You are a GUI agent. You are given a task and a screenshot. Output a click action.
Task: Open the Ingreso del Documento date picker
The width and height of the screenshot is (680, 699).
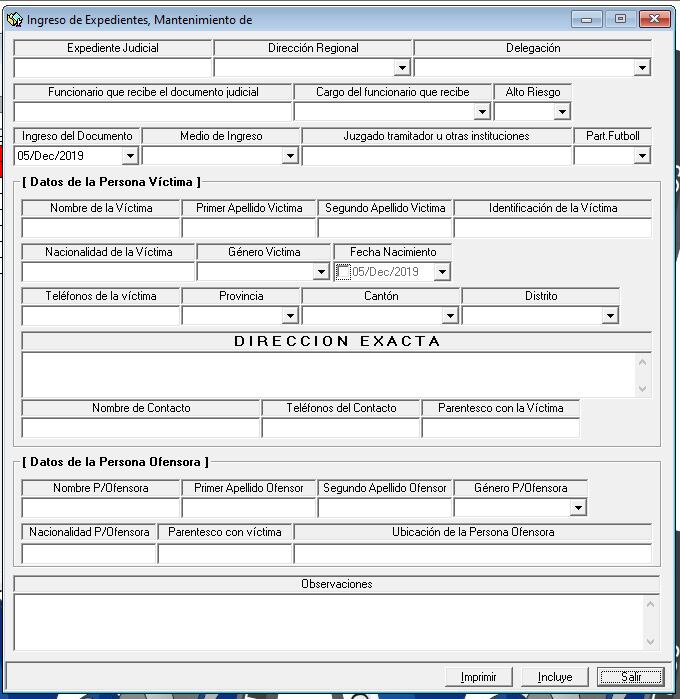(130, 156)
